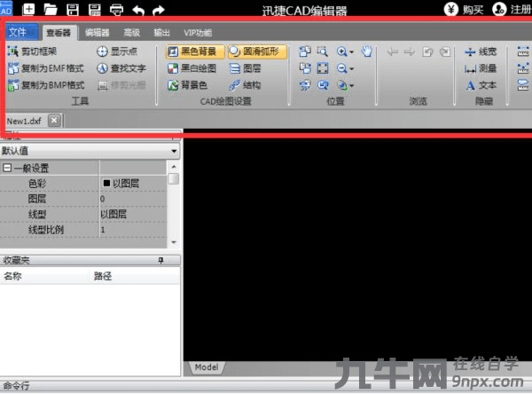The width and height of the screenshot is (532, 394).
Task: Switch to the 查看器 tab
Action: click(x=59, y=33)
